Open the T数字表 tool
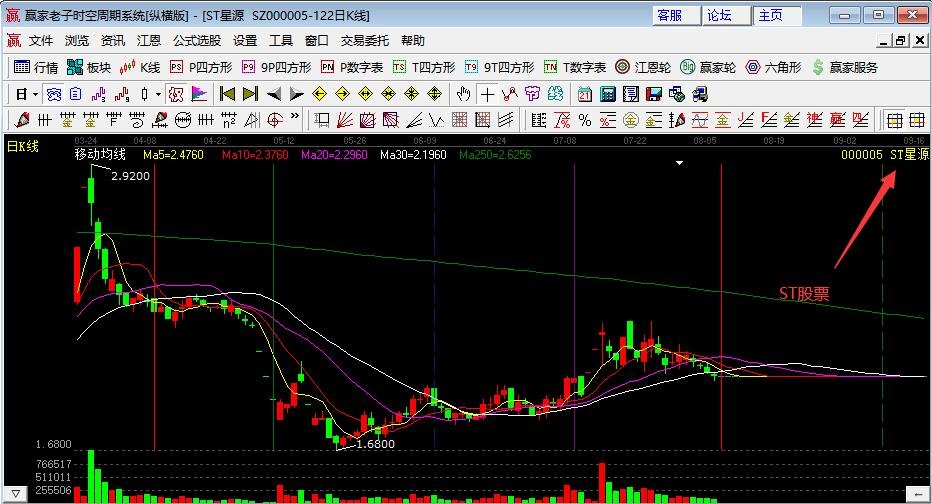The height and width of the screenshot is (504, 932). [575, 67]
